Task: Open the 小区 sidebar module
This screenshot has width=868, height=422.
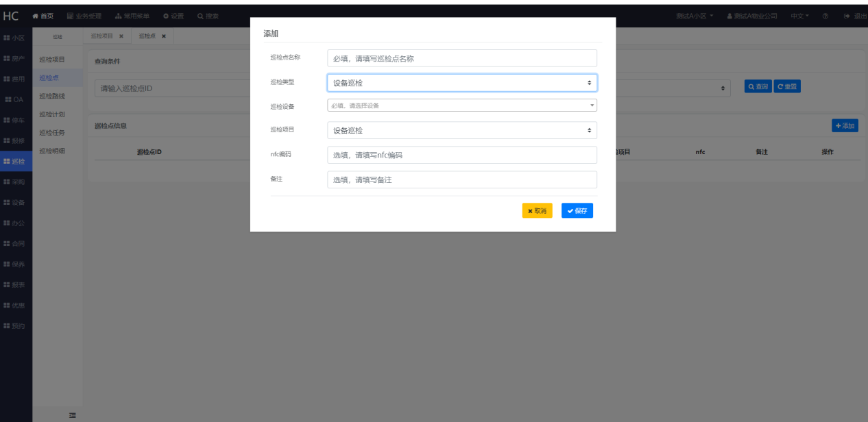Action: [15, 38]
